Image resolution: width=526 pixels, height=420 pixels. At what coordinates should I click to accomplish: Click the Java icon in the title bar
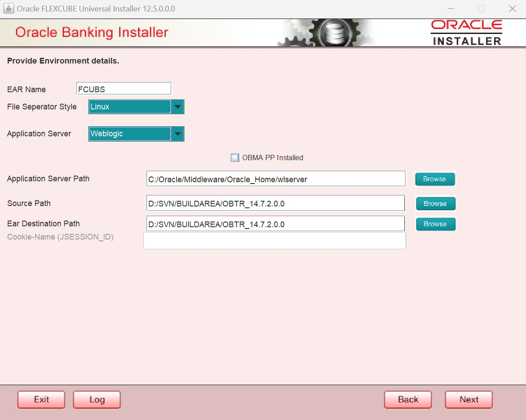[8, 8]
